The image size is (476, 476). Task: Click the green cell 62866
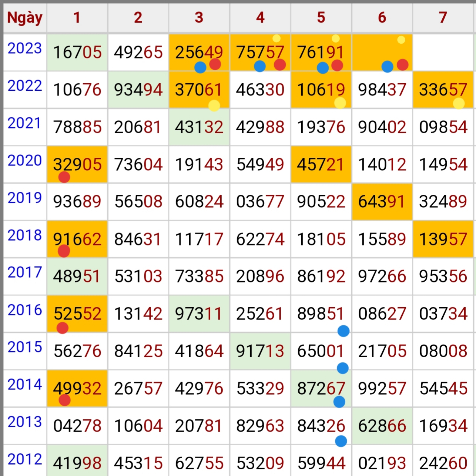(x=382, y=426)
